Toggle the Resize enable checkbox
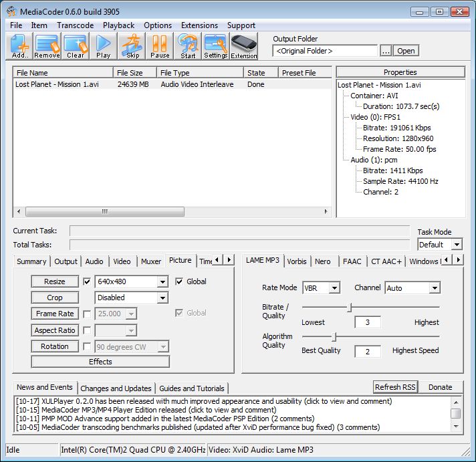Image resolution: width=476 pixels, height=462 pixels. tap(87, 281)
